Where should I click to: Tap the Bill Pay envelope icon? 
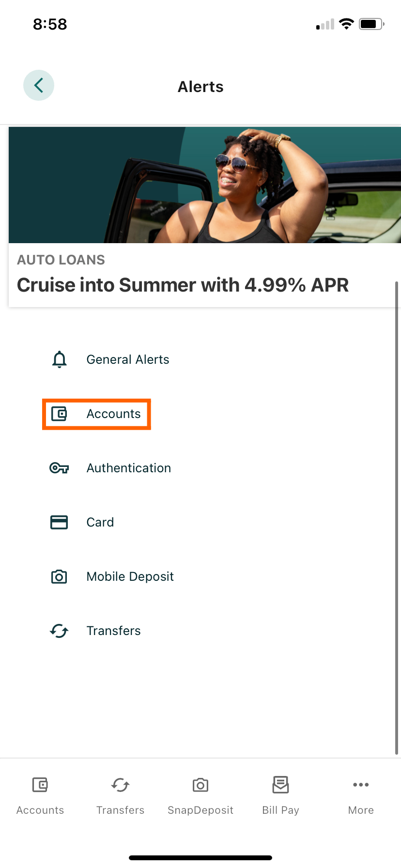(280, 793)
